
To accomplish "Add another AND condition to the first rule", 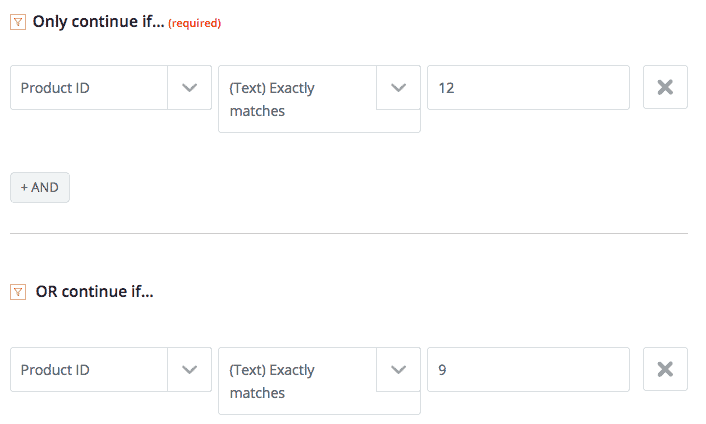I will [x=40, y=187].
